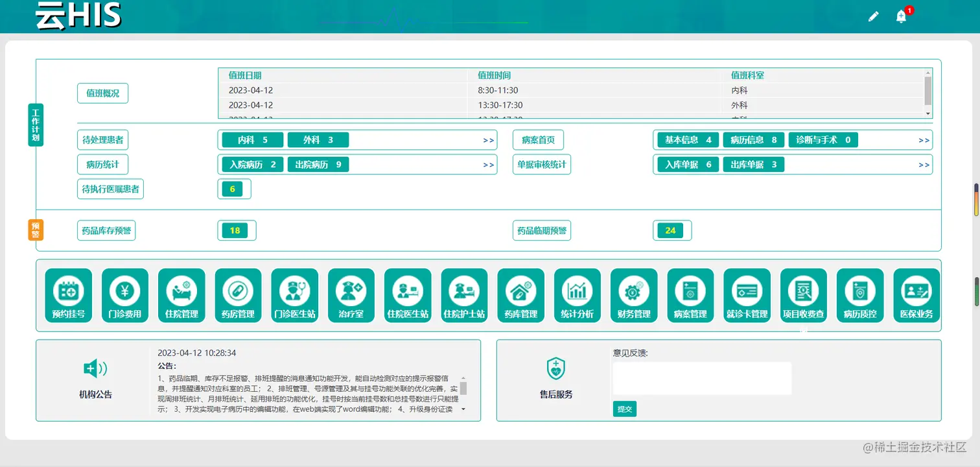Open notifications bell with red badge
Viewport: 980px width, 467px height.
pyautogui.click(x=902, y=16)
